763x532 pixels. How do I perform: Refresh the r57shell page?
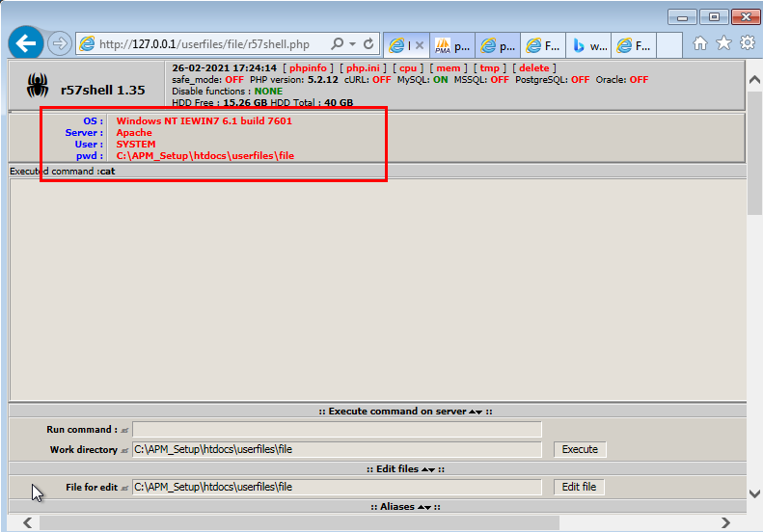pyautogui.click(x=368, y=43)
